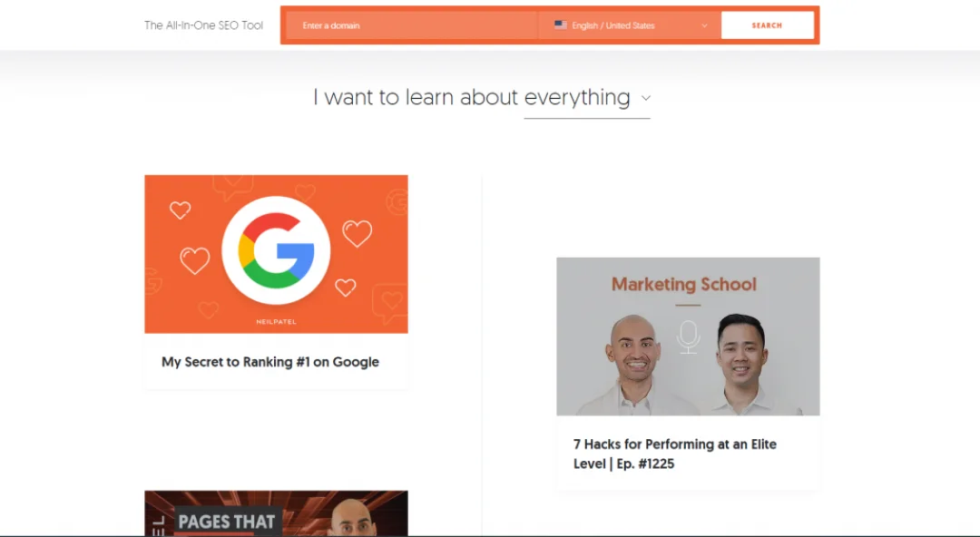Click the SEARCH button

point(768,25)
